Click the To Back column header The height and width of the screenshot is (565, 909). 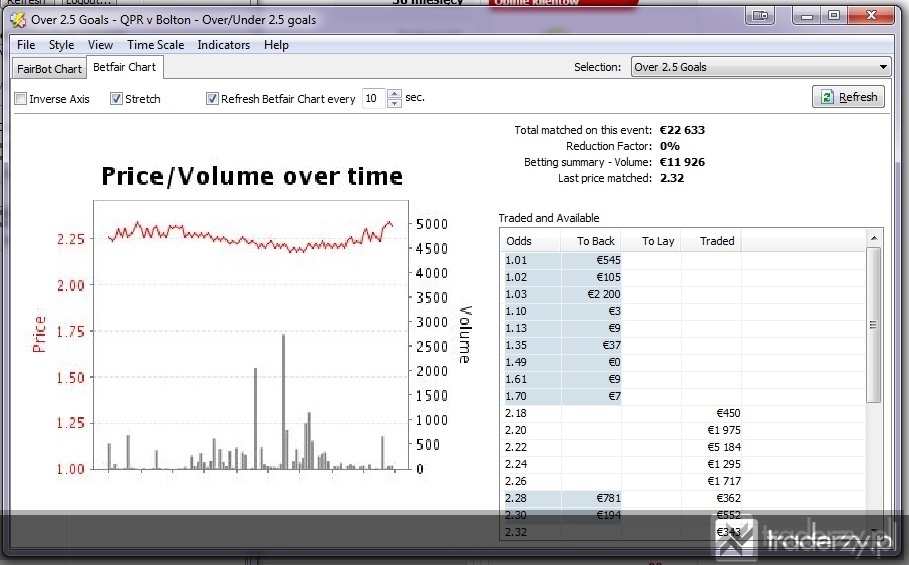pos(591,241)
